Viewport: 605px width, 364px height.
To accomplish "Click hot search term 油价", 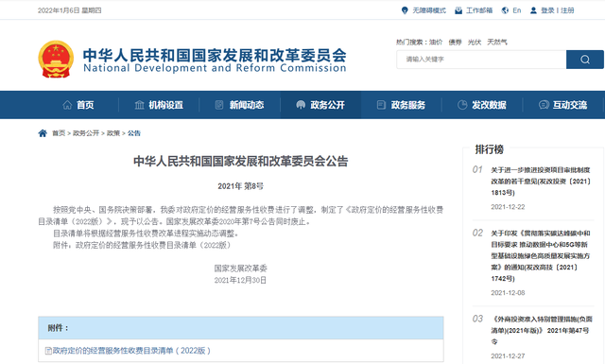I will click(436, 43).
